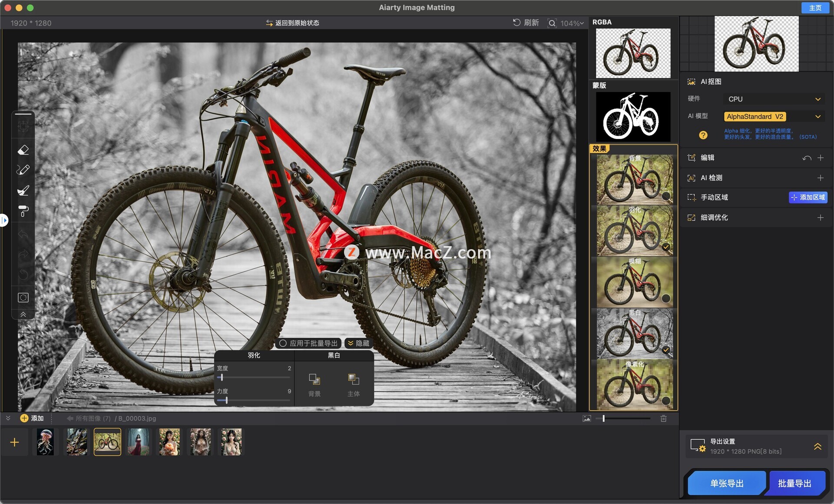Select the RGBA preview thumbnail

coord(633,53)
